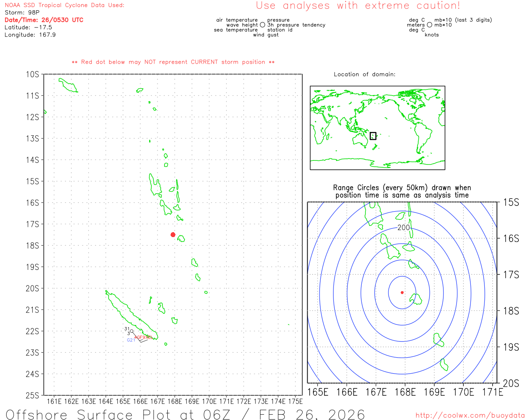Click the 25S latitude label on main map
Screen dimensions: 525x420
[x=32, y=396]
